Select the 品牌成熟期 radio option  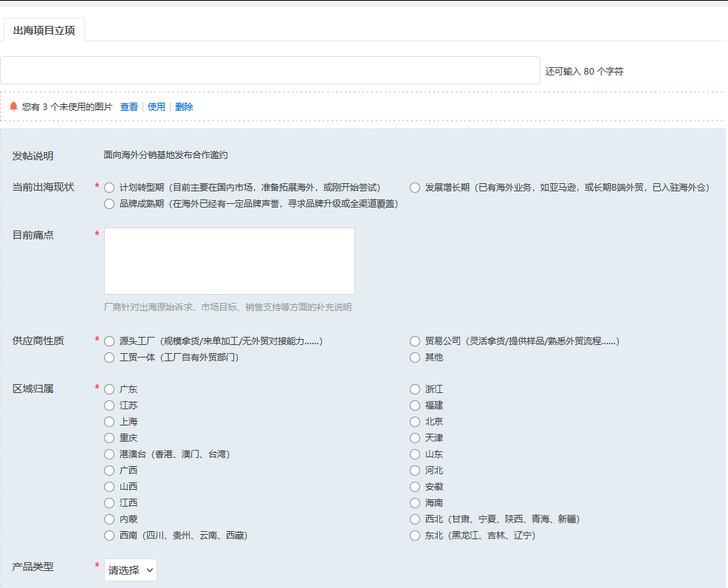tap(109, 204)
